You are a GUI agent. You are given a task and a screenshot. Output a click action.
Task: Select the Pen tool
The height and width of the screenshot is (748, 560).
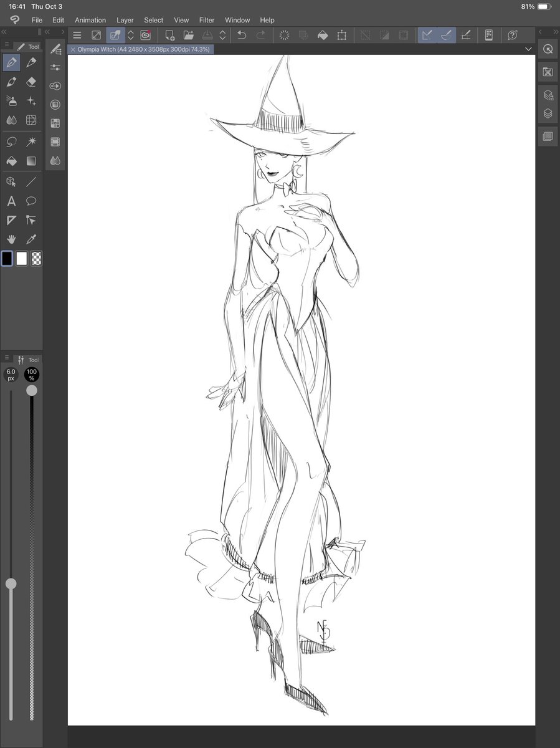(x=11, y=62)
